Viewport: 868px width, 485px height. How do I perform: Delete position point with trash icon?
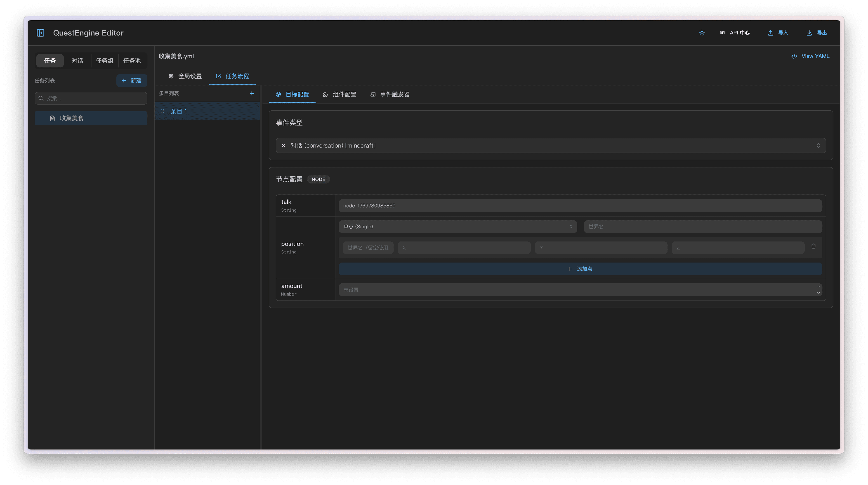pos(813,246)
